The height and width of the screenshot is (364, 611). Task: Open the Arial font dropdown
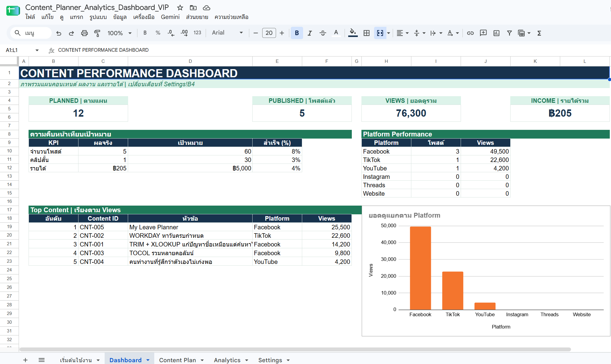pos(227,32)
